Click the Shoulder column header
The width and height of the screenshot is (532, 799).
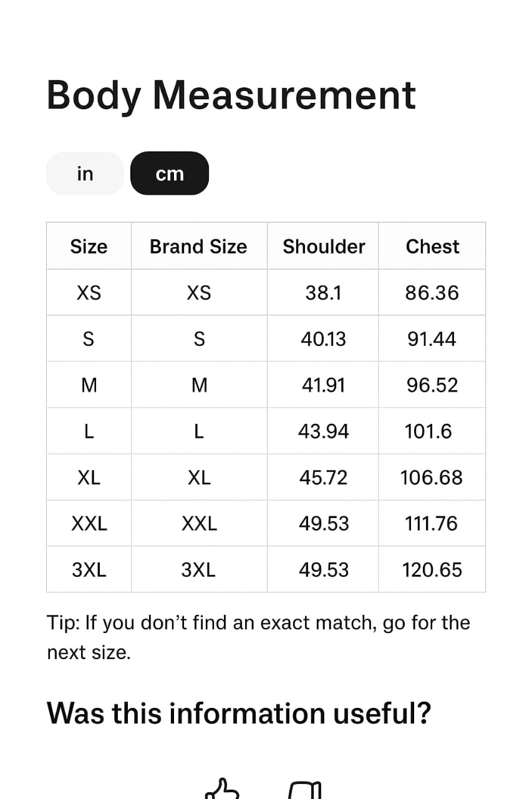pyautogui.click(x=323, y=246)
